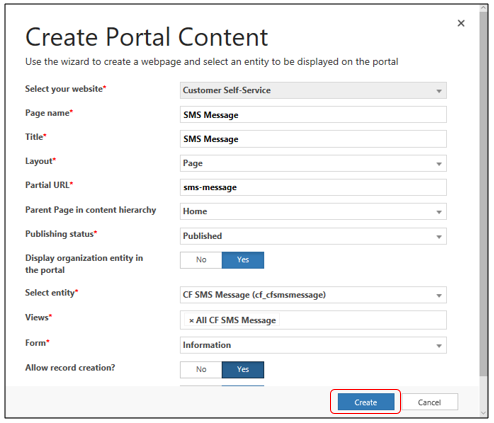Click the Create button
This screenshot has width=494, height=423.
[366, 402]
